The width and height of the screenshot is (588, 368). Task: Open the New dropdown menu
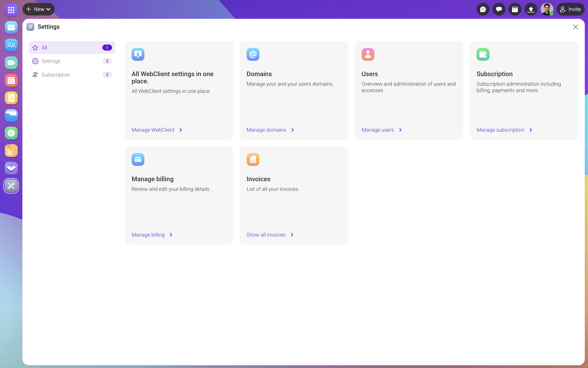click(x=38, y=9)
